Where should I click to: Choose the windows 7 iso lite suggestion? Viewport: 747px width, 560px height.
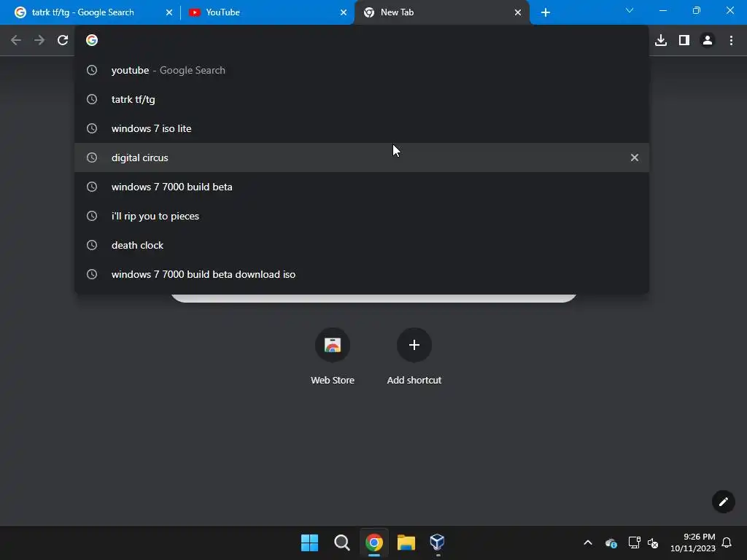coord(362,128)
